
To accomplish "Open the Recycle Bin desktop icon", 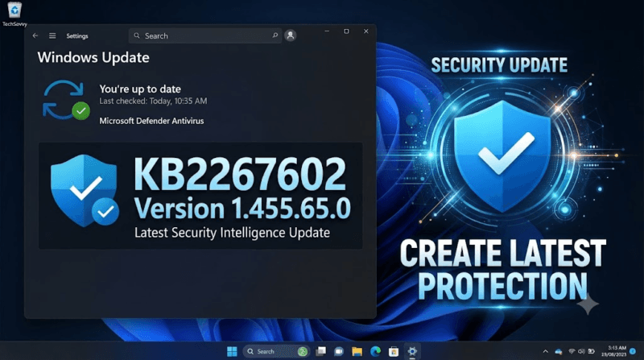I will tap(14, 14).
